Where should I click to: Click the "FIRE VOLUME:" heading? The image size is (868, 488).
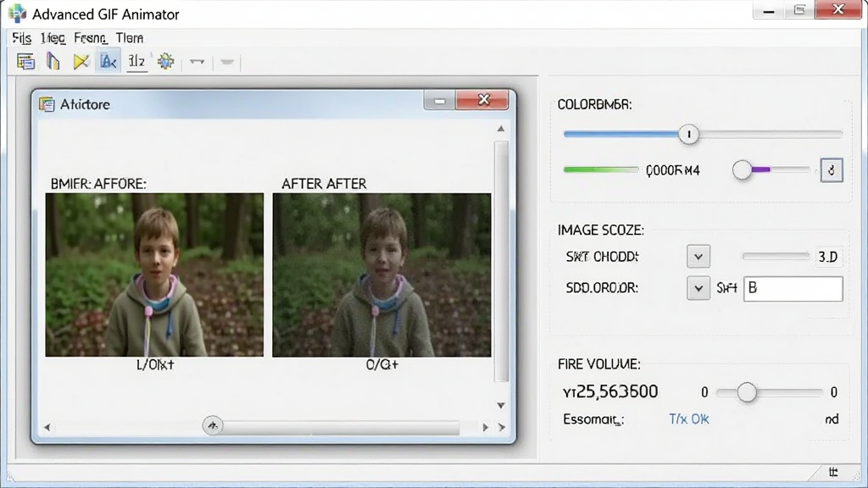click(599, 364)
